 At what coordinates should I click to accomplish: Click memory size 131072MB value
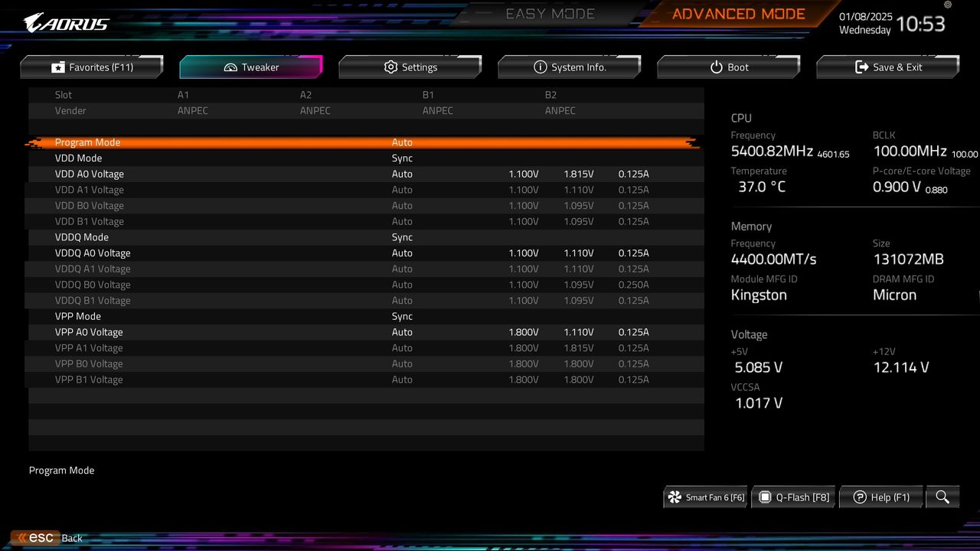(x=908, y=259)
